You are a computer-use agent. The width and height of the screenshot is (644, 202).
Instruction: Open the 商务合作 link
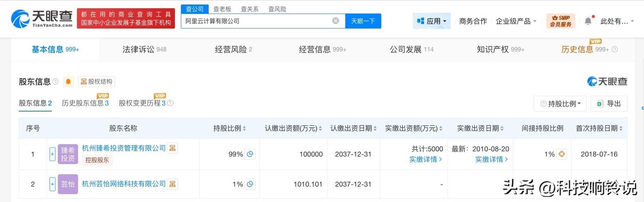[x=473, y=21]
